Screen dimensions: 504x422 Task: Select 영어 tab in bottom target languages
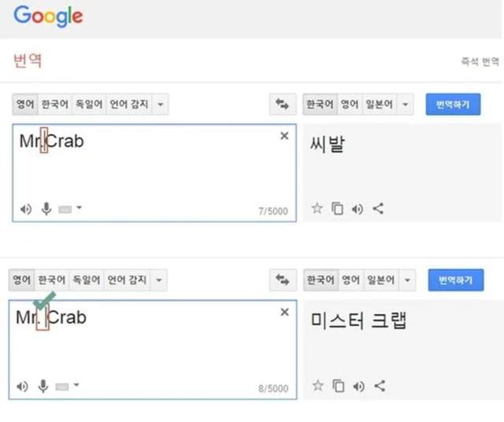[x=350, y=279]
